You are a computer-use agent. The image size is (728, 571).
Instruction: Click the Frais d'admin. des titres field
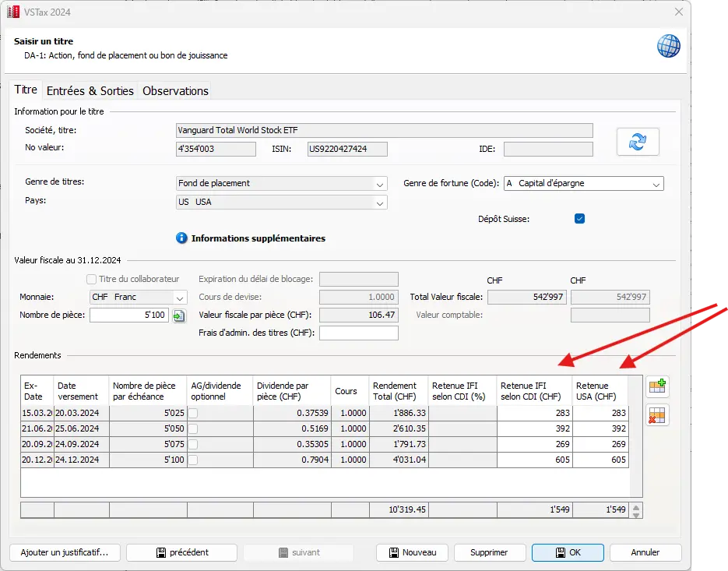tap(358, 333)
